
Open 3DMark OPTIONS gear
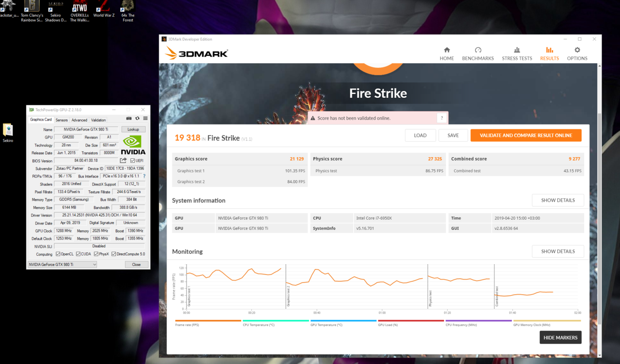click(x=577, y=54)
